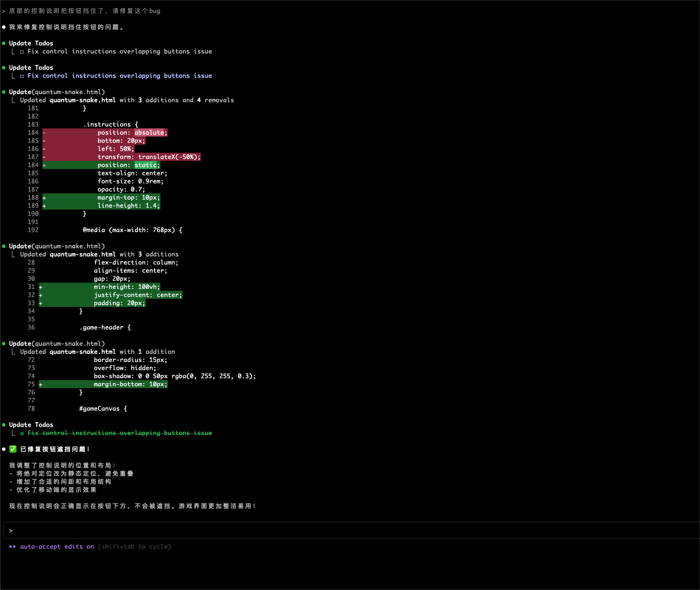Click the 'line-height: 1.4;' added line

(101, 206)
